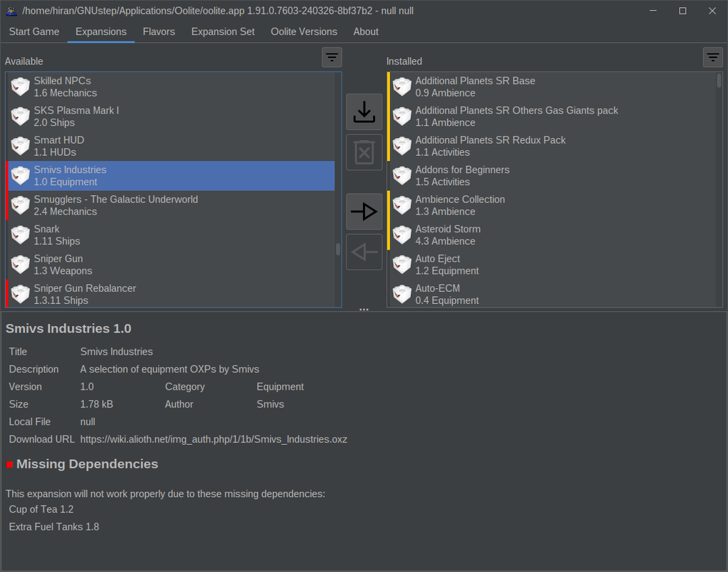
Task: Click Auto Eject package icon
Action: tap(402, 265)
